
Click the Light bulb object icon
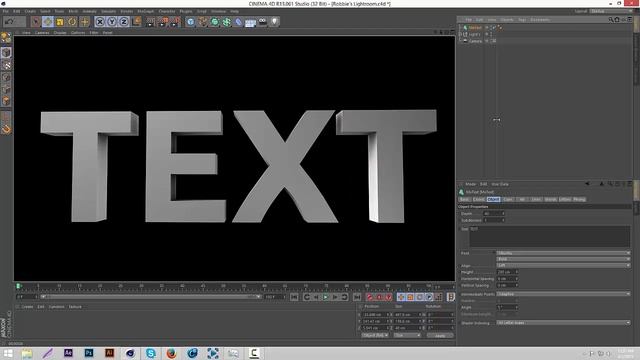274,22
